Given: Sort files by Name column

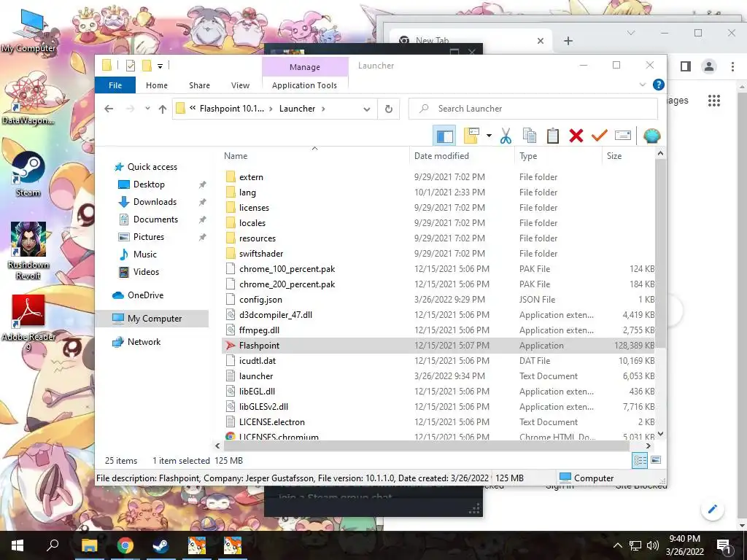Looking at the screenshot, I should (x=236, y=156).
